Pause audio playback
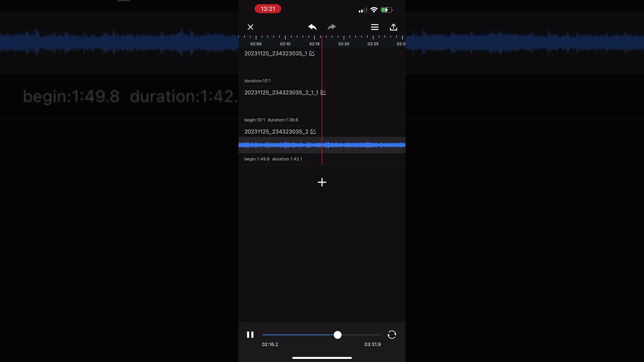Image resolution: width=644 pixels, height=362 pixels. click(250, 335)
